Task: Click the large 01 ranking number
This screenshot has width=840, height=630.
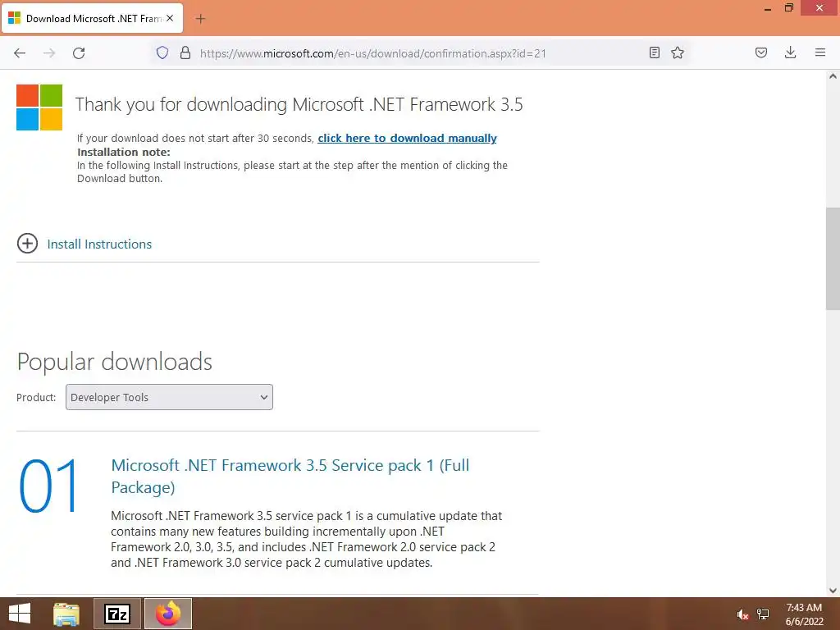Action: (x=49, y=486)
